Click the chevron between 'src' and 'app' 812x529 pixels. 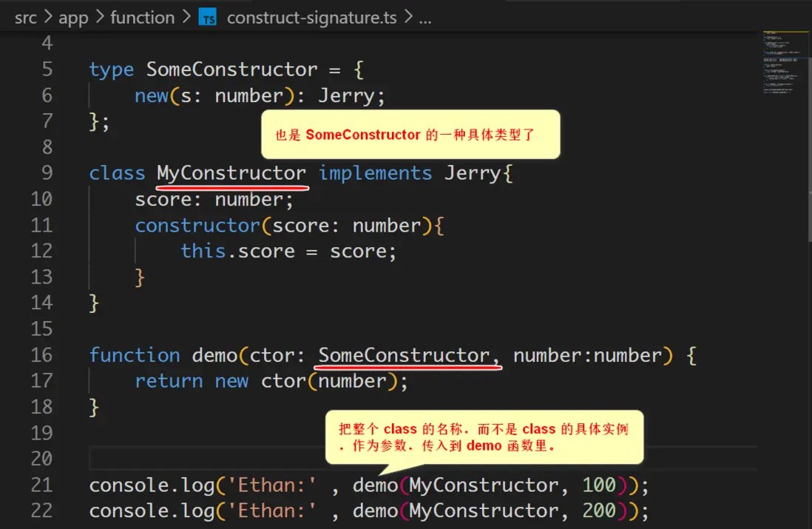click(x=47, y=16)
